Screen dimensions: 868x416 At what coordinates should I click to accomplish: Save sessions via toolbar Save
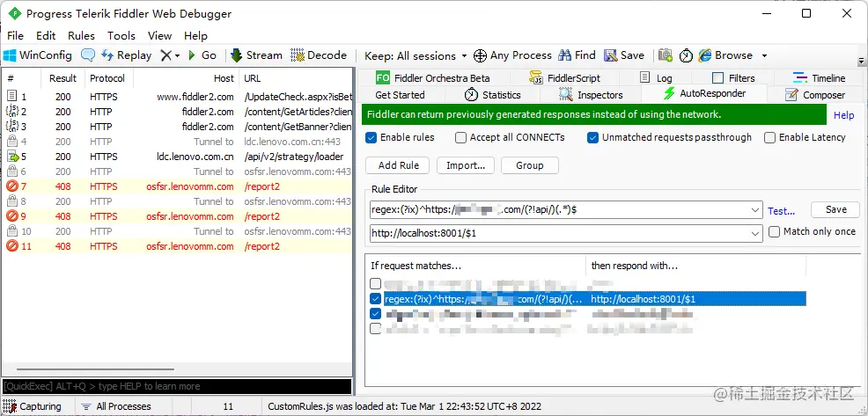click(624, 55)
